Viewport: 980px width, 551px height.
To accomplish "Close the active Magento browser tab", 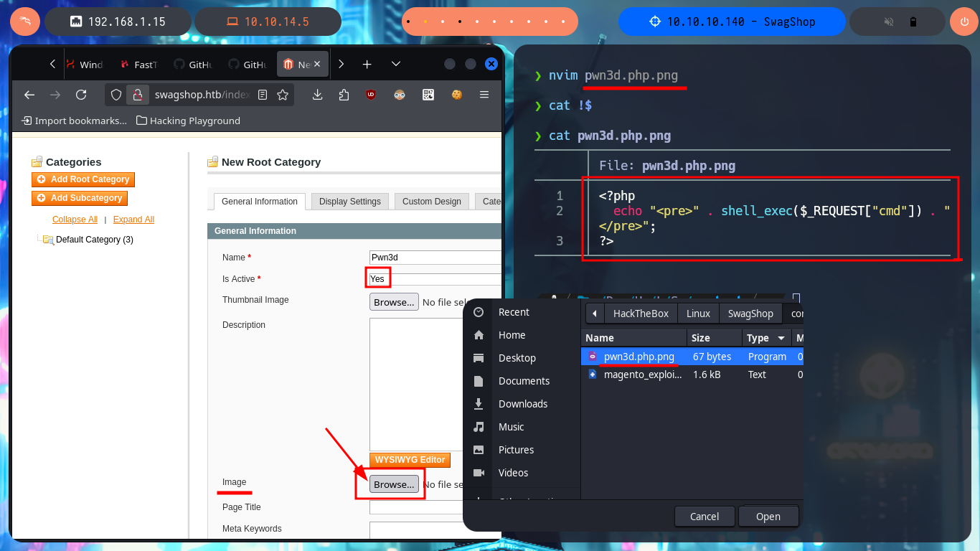I will click(318, 65).
